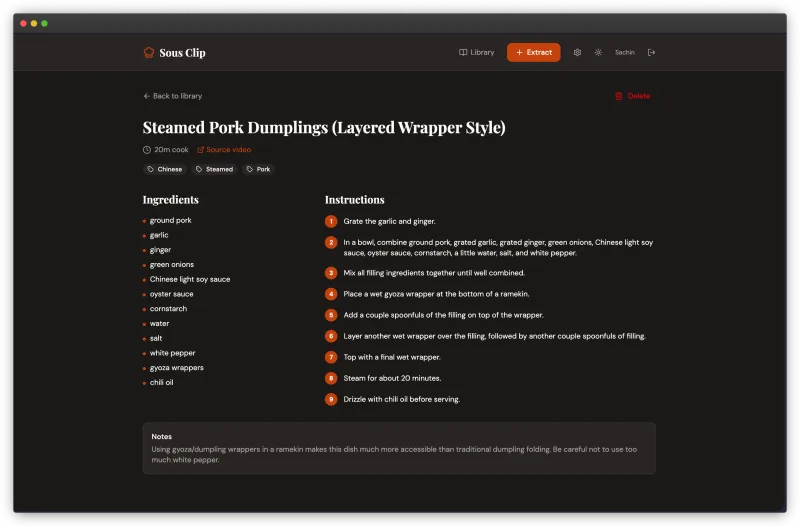This screenshot has width=800, height=526.
Task: Click 'Place a wet gyoza wrapper' instruction
Action: (436, 294)
